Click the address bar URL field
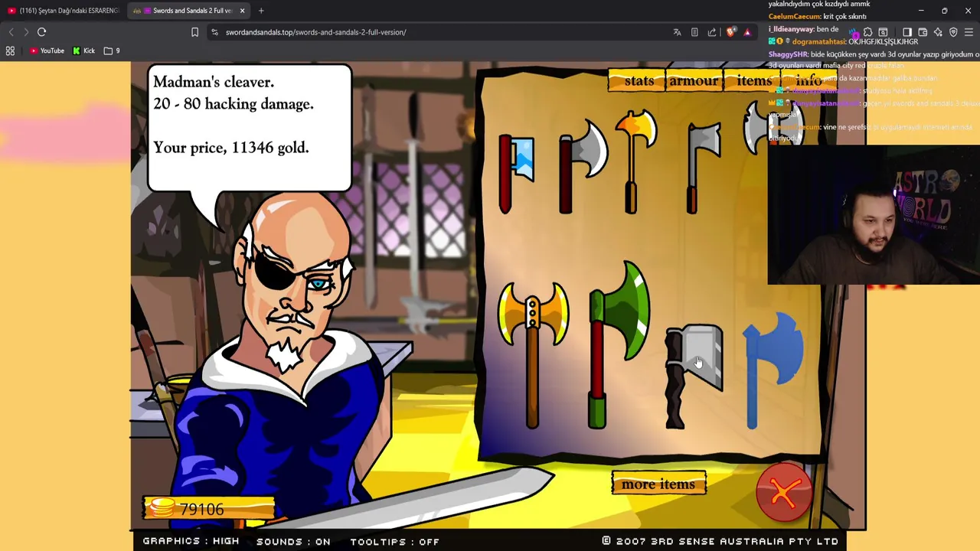 click(x=436, y=32)
